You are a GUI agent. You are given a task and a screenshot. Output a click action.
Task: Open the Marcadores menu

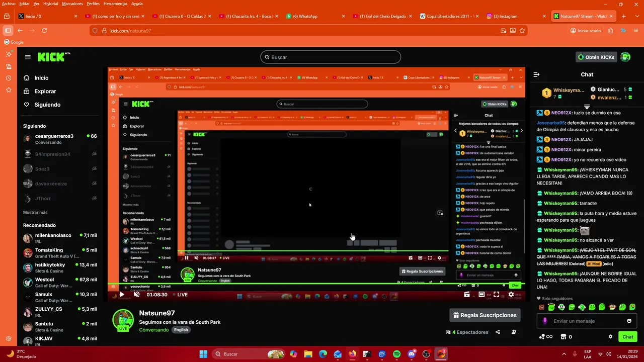(72, 4)
